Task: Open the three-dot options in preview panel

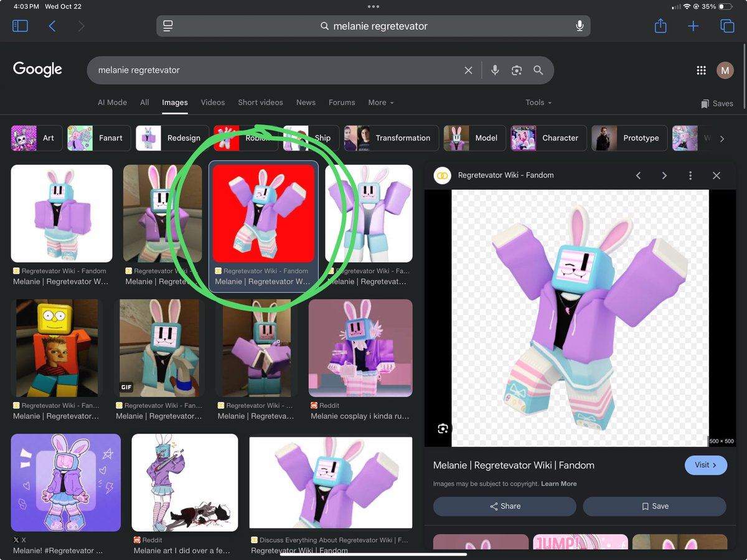Action: [690, 175]
